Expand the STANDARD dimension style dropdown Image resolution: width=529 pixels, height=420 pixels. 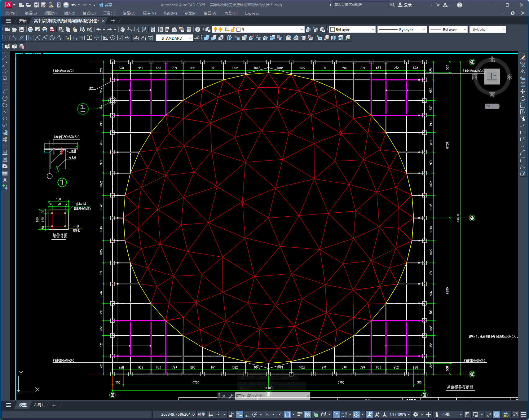click(190, 38)
